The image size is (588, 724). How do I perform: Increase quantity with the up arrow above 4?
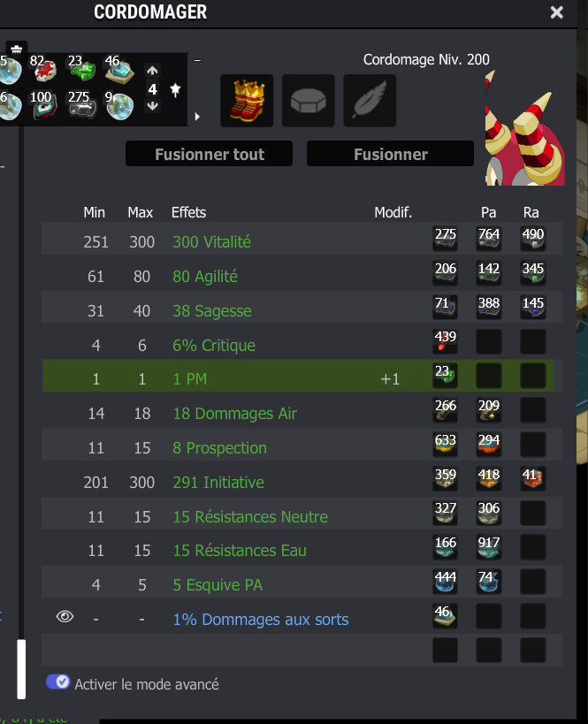pyautogui.click(x=152, y=71)
